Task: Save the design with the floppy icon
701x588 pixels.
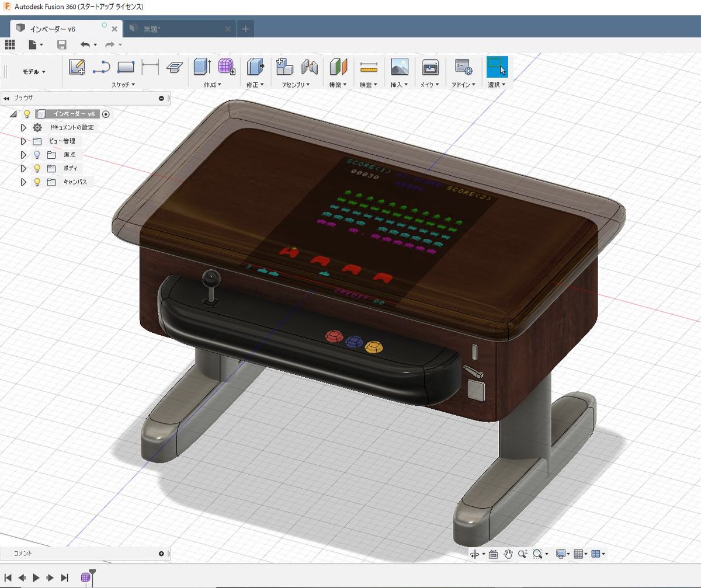Action: click(x=62, y=44)
